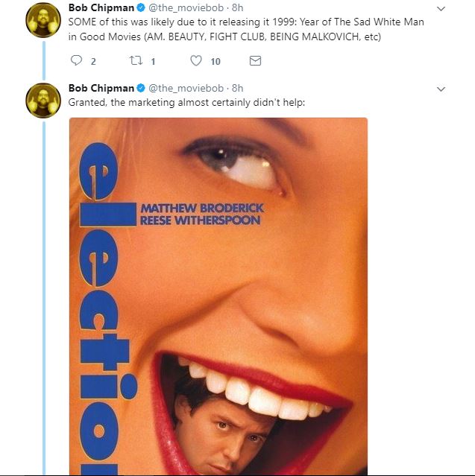
Task: Expand the chevron menu on the 1999 tweet
Action: (x=440, y=8)
